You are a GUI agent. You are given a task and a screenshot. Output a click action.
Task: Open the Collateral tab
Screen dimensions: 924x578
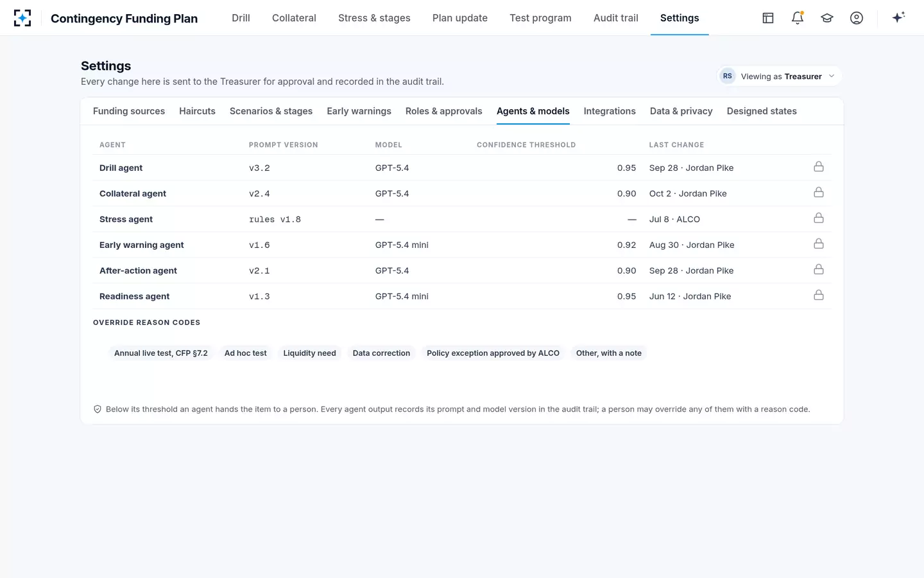point(294,18)
